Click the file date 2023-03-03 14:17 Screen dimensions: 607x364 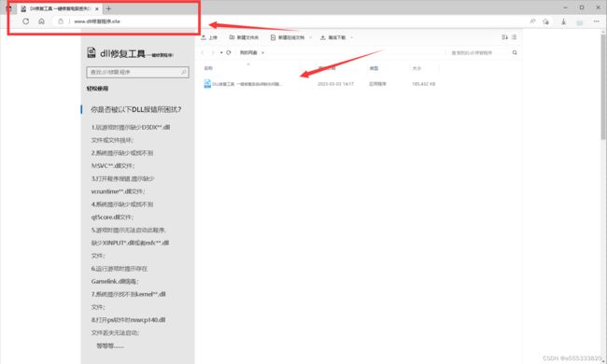pos(335,84)
